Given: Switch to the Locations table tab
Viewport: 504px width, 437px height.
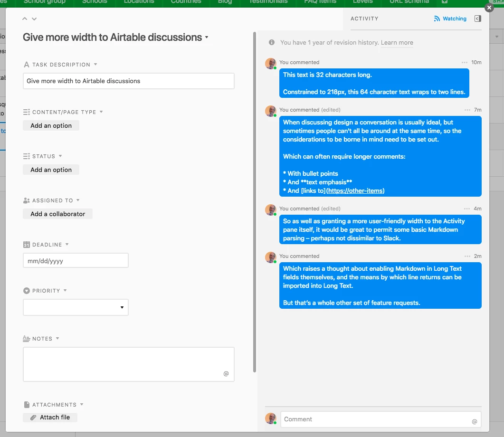Looking at the screenshot, I should click(x=139, y=2).
